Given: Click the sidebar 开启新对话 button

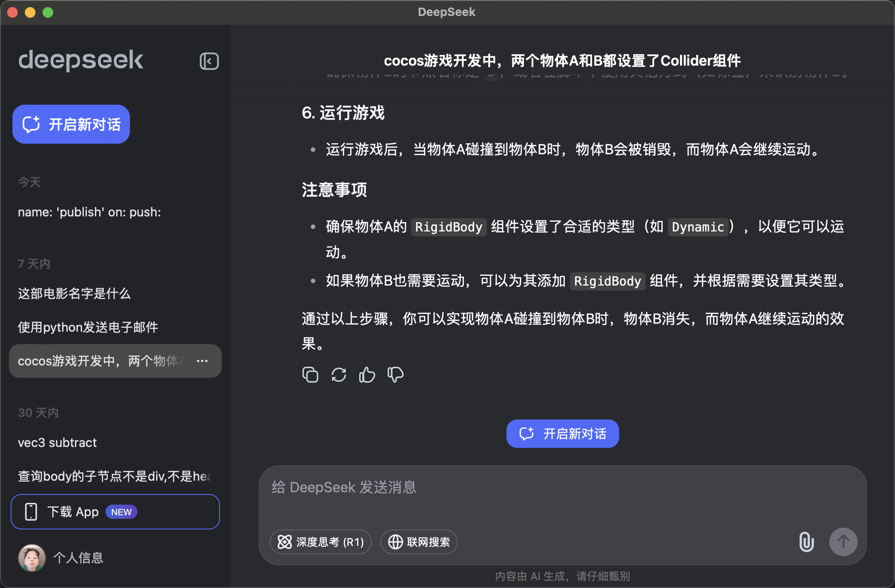Looking at the screenshot, I should (71, 124).
